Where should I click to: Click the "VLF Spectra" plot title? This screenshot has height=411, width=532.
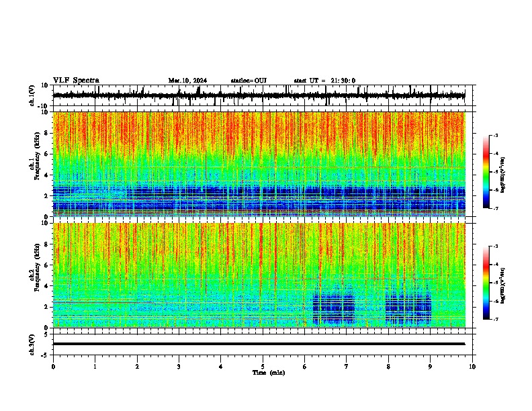76,81
